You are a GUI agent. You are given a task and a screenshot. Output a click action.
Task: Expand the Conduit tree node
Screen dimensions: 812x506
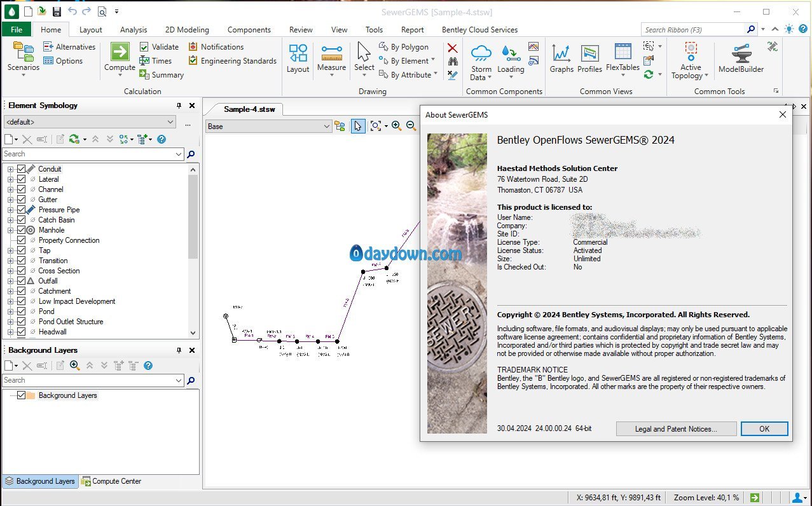[10, 169]
